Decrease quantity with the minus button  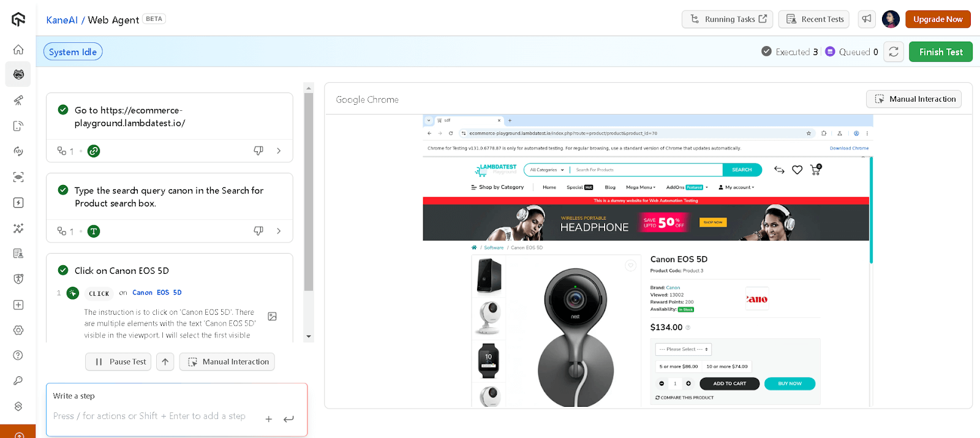[x=661, y=383]
